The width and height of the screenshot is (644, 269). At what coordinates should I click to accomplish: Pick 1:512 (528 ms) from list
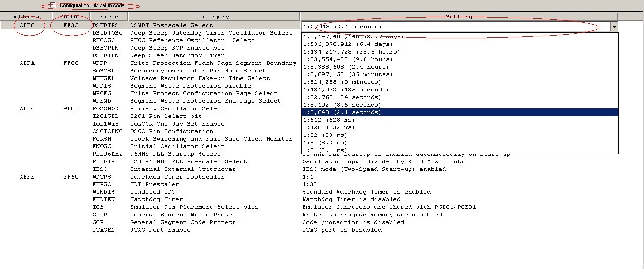(329, 120)
